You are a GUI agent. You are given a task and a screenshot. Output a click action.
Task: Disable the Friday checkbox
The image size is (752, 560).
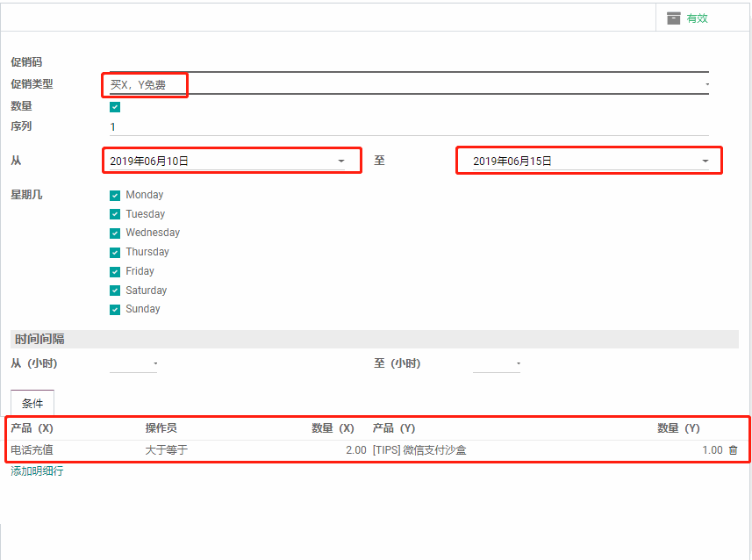[x=115, y=272]
